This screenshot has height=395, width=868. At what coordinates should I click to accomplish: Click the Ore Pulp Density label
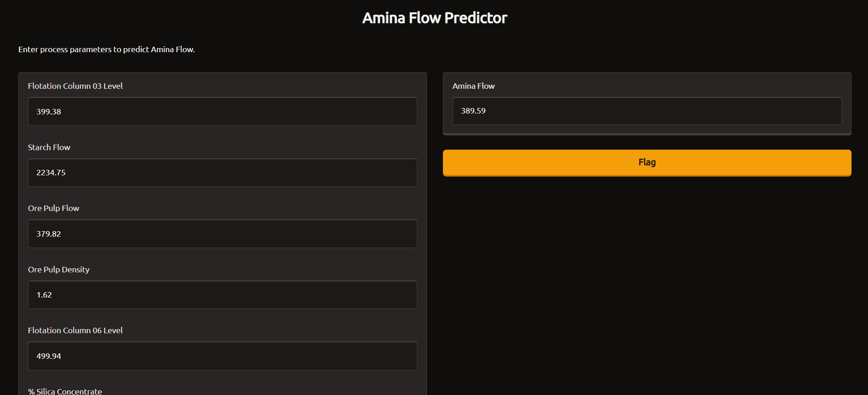59,270
